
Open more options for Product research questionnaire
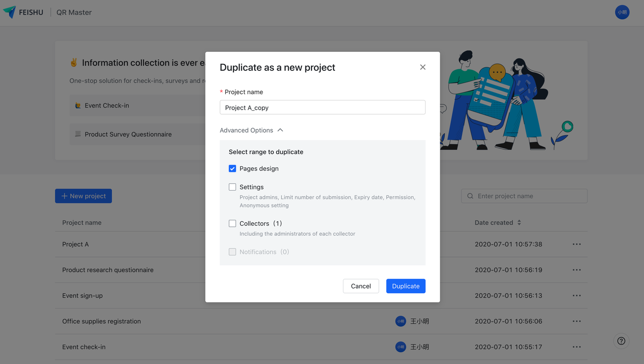pyautogui.click(x=577, y=270)
